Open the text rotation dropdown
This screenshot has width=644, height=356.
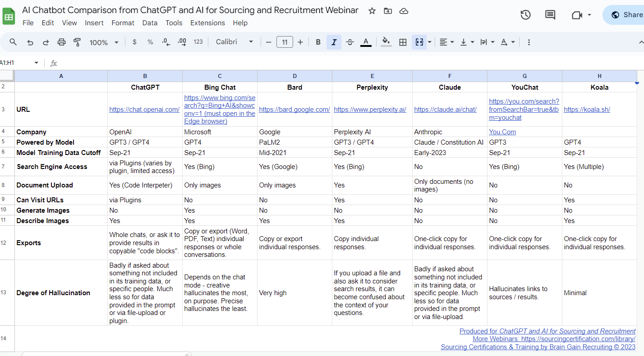(x=507, y=42)
